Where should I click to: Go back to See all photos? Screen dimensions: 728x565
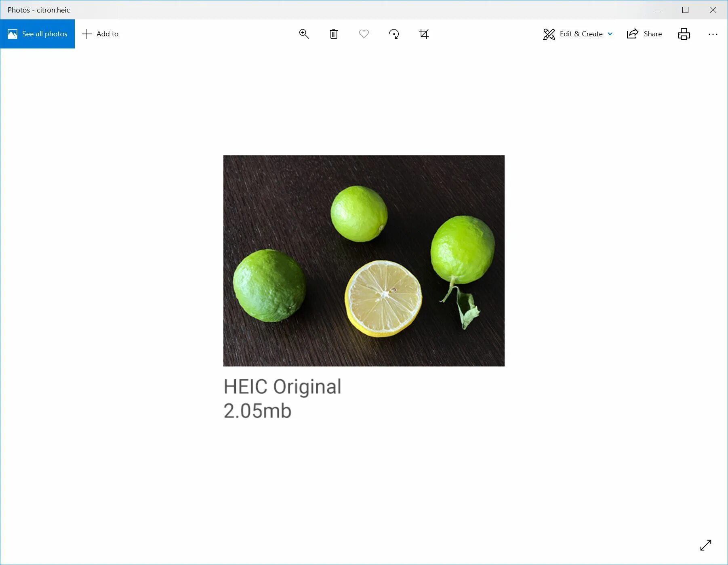click(x=38, y=34)
